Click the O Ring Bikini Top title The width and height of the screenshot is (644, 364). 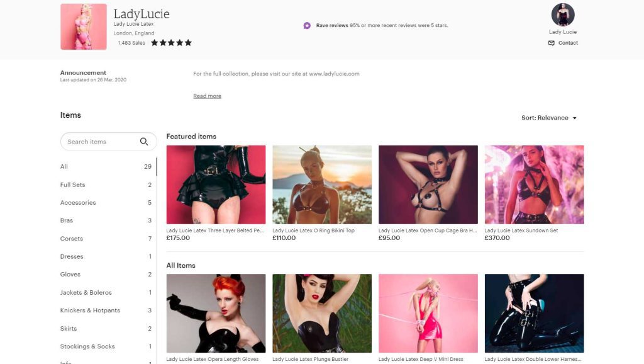tap(313, 230)
